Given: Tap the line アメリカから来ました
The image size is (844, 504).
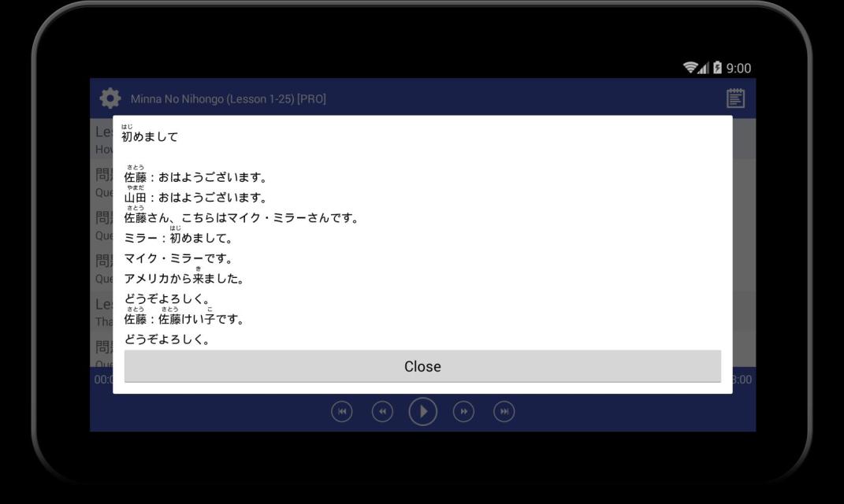Looking at the screenshot, I should tap(184, 279).
